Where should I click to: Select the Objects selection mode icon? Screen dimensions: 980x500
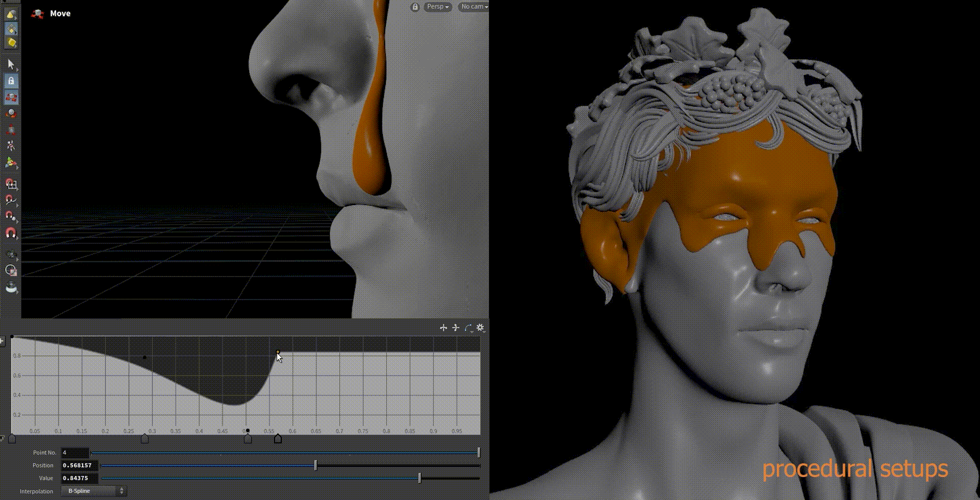(11, 14)
